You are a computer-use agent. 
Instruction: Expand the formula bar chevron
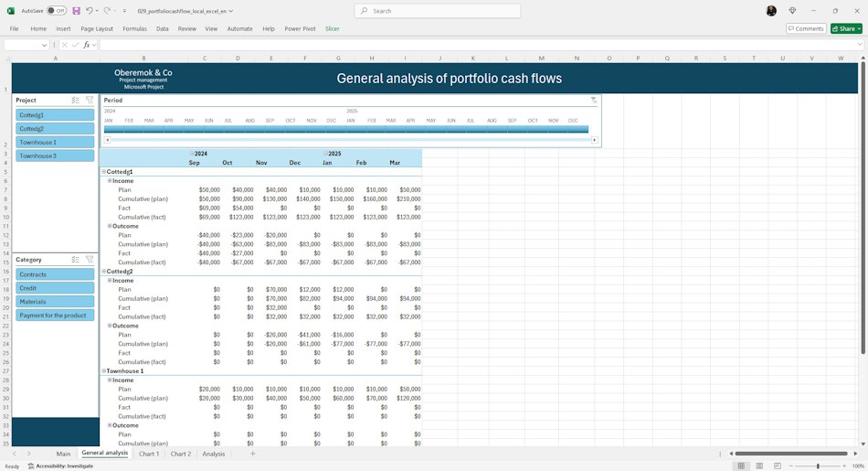(x=860, y=45)
